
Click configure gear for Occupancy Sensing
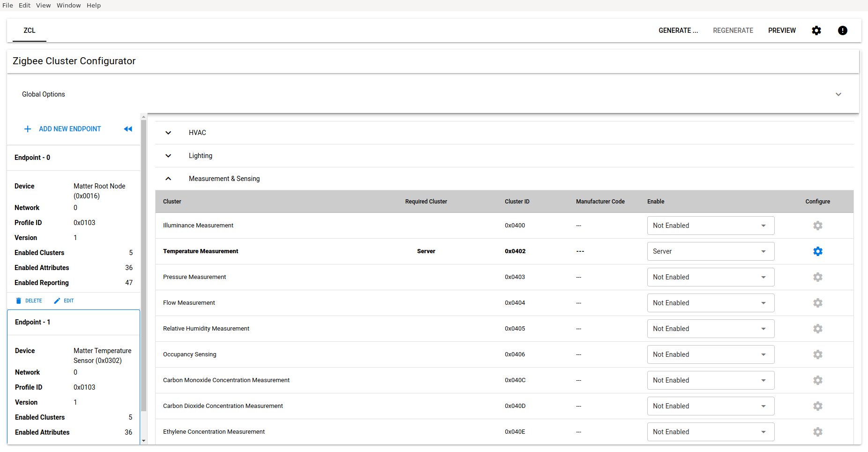tap(817, 354)
